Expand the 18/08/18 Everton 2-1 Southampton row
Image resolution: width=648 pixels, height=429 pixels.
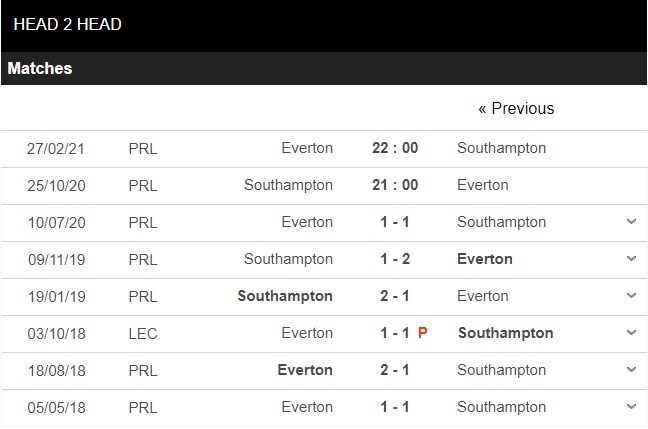coord(631,369)
